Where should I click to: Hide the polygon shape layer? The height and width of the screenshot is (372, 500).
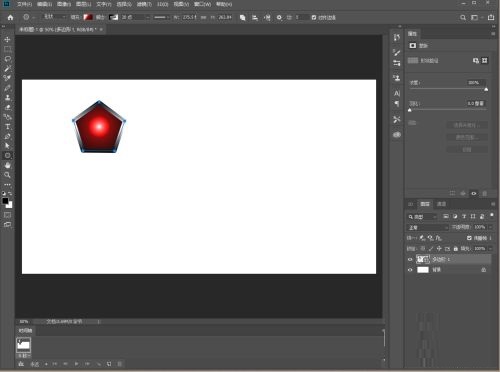(x=410, y=259)
